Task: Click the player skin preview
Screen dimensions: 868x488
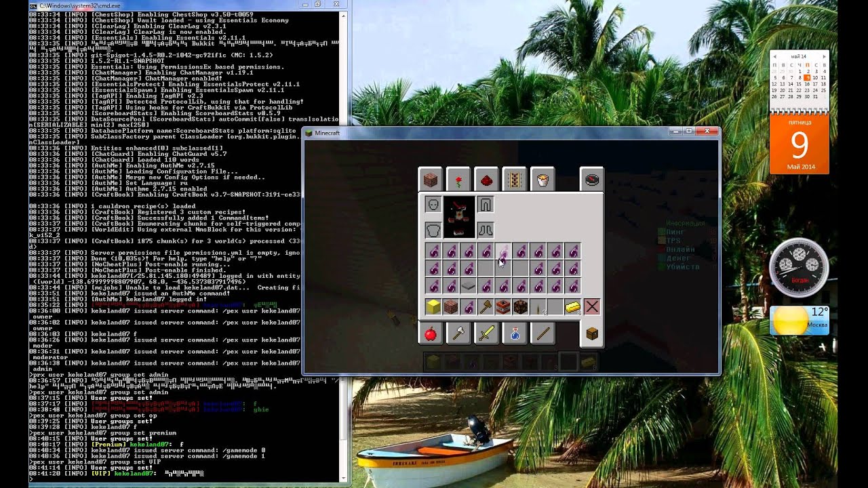Action: (459, 217)
